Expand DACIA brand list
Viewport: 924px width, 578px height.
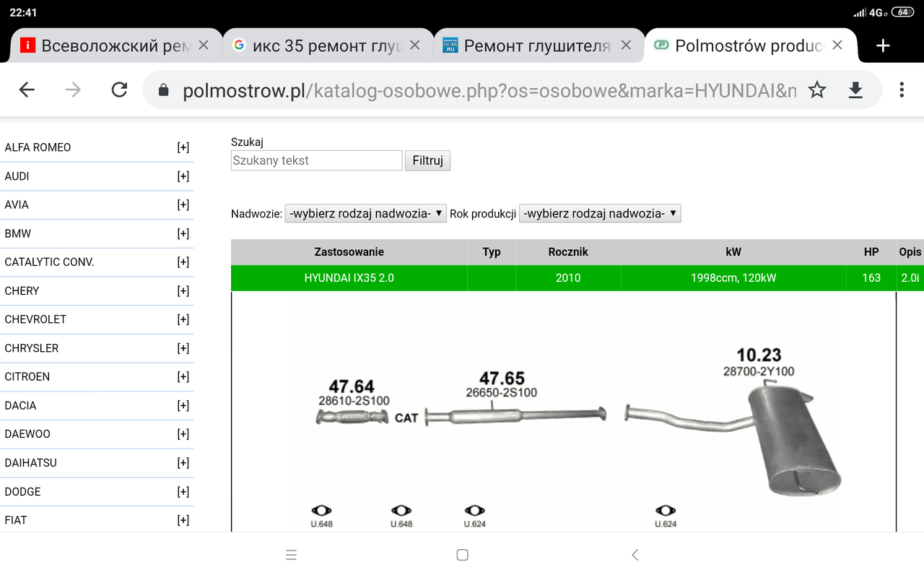click(183, 405)
